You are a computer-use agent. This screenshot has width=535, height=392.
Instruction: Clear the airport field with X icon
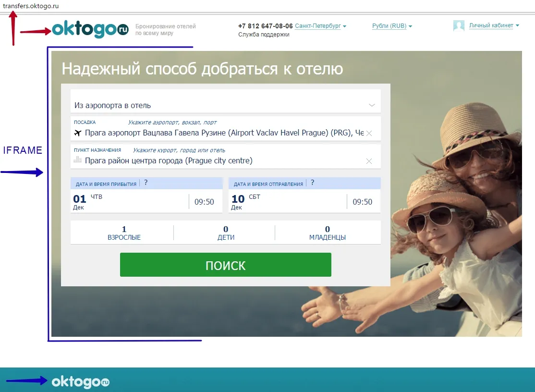click(x=369, y=133)
